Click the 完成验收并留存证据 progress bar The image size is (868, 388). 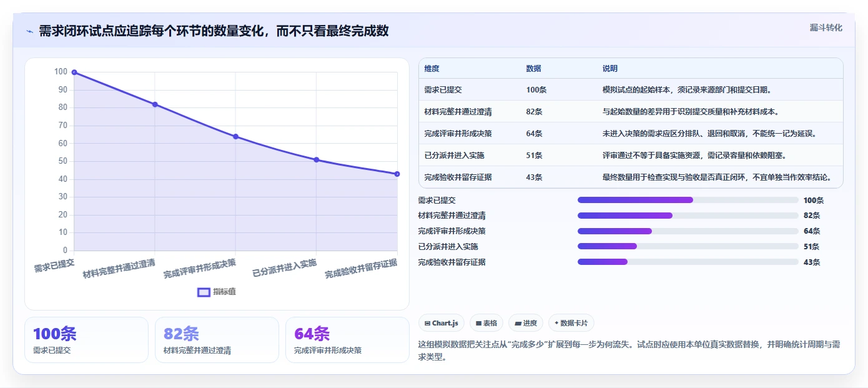pyautogui.click(x=688, y=262)
